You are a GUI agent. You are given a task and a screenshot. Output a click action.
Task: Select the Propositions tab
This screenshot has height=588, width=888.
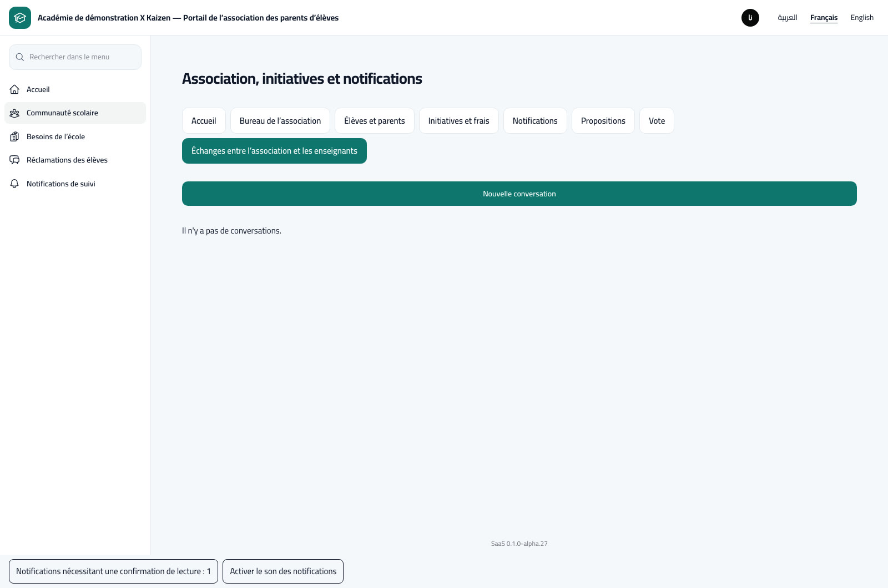pos(603,121)
